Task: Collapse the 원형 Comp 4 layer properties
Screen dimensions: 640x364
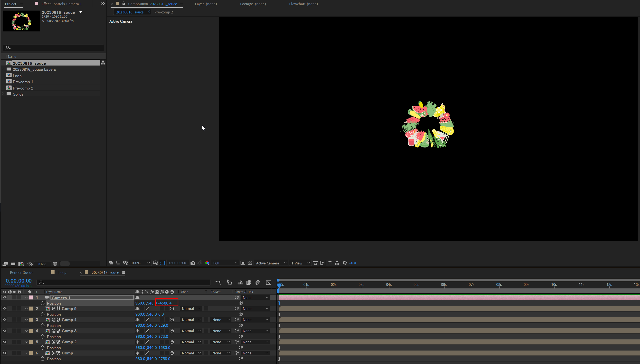Action: point(26,320)
